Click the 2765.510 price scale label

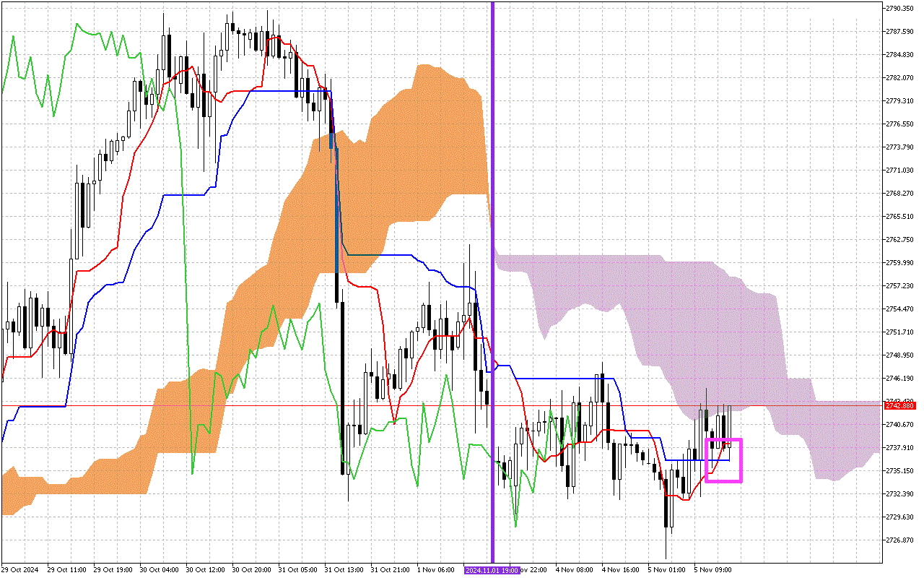point(899,217)
